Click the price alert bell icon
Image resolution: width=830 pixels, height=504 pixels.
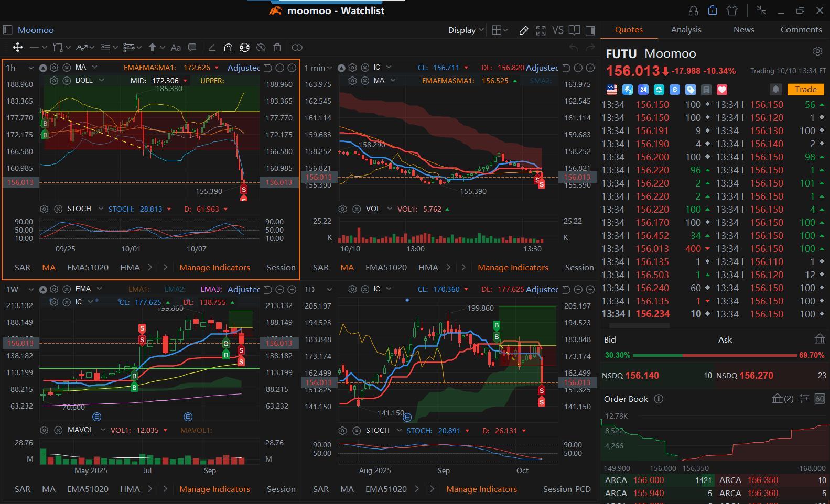(775, 90)
